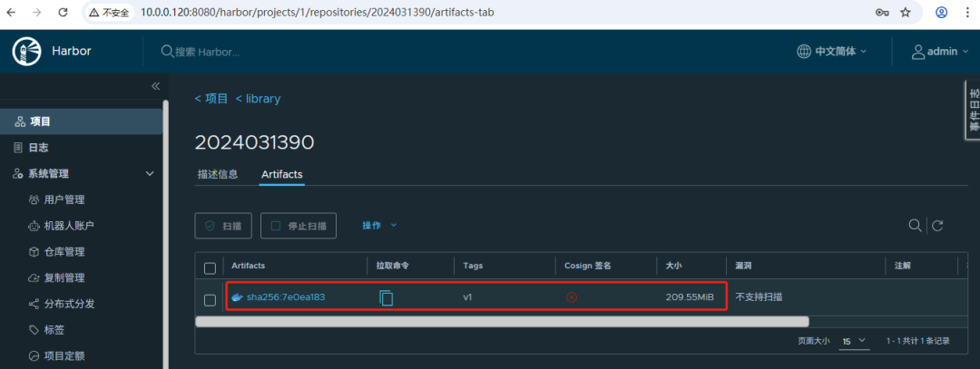Click the 扫描 scan button
Screen dimensions: 980x369
point(222,226)
